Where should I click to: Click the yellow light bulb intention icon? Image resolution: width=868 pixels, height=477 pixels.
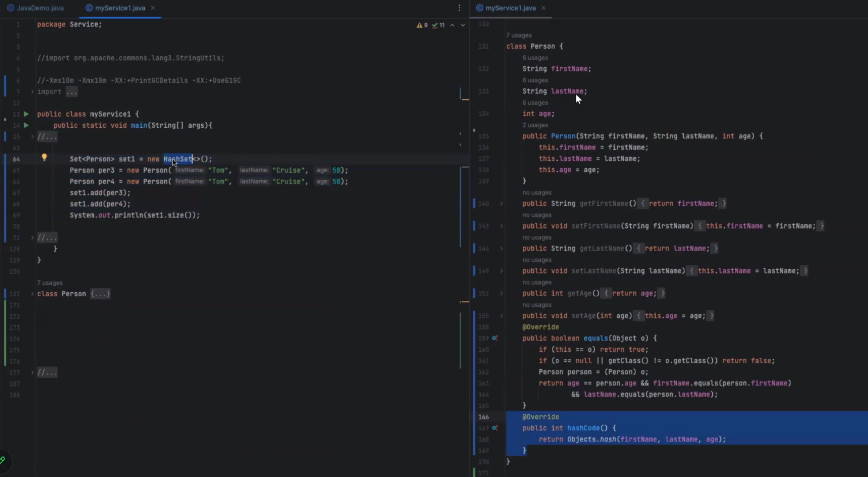pos(44,158)
